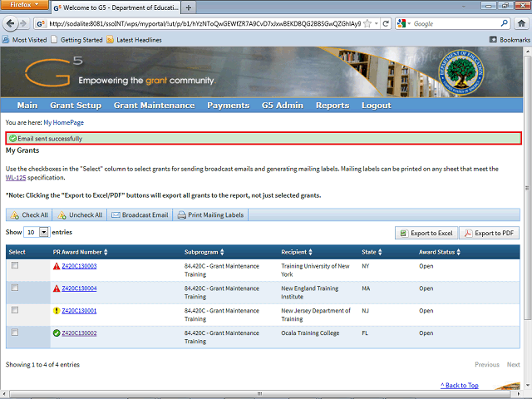Screen dimensions: 532x399
Task: Open grant link Z420C130003
Action: point(79,266)
